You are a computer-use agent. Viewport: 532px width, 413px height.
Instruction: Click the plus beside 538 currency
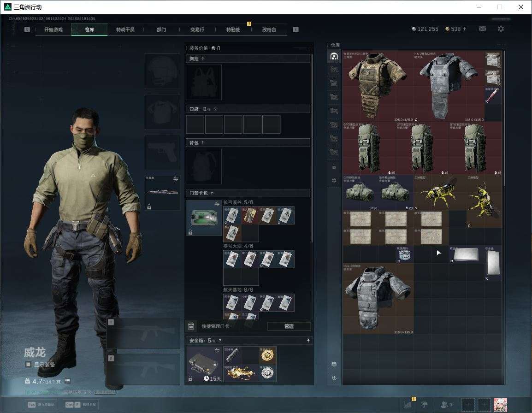coord(465,29)
